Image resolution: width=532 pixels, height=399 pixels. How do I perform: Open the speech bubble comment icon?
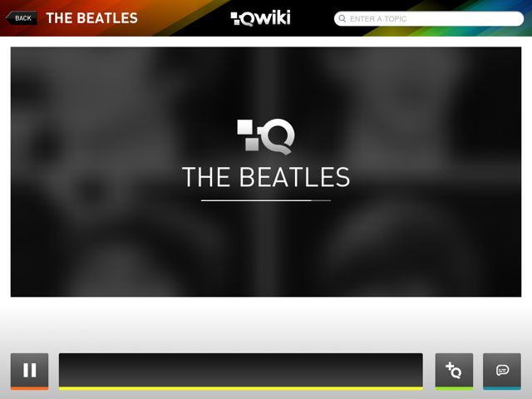(x=502, y=370)
